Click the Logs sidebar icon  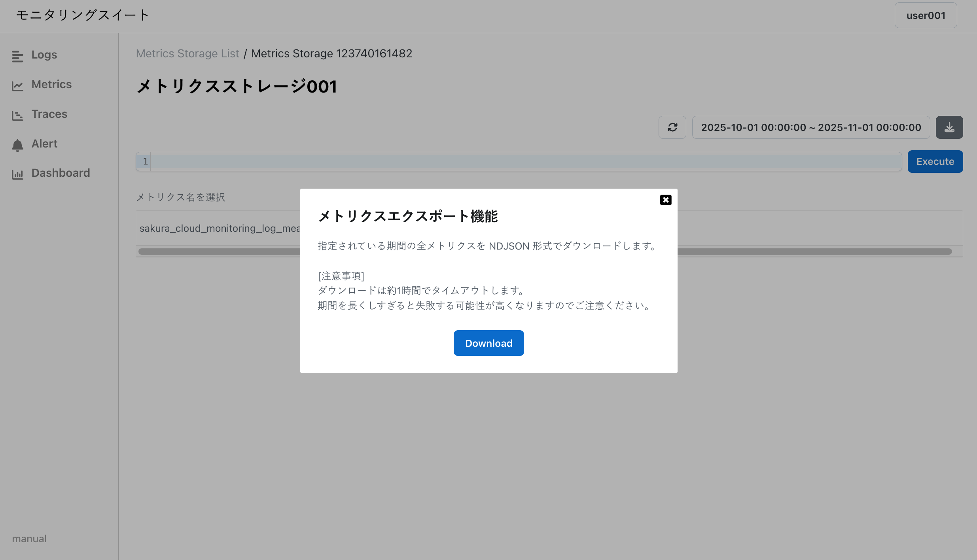tap(17, 56)
